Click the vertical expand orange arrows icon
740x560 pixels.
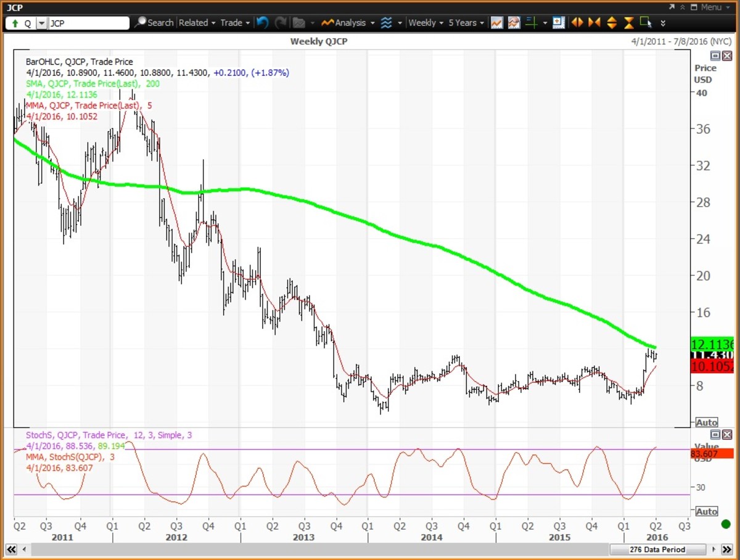(612, 23)
